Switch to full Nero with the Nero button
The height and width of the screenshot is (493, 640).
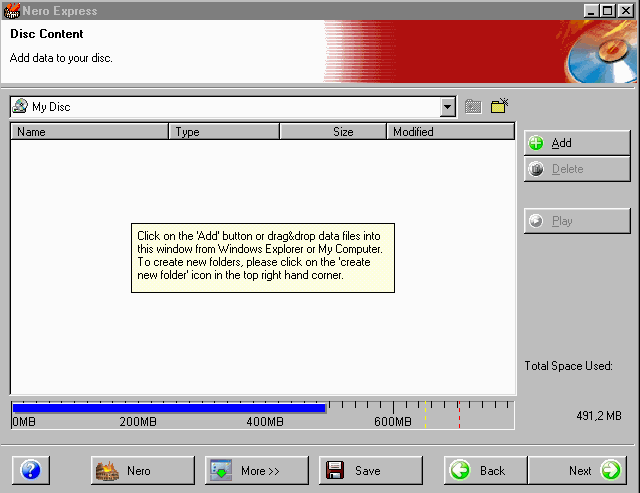(x=143, y=470)
